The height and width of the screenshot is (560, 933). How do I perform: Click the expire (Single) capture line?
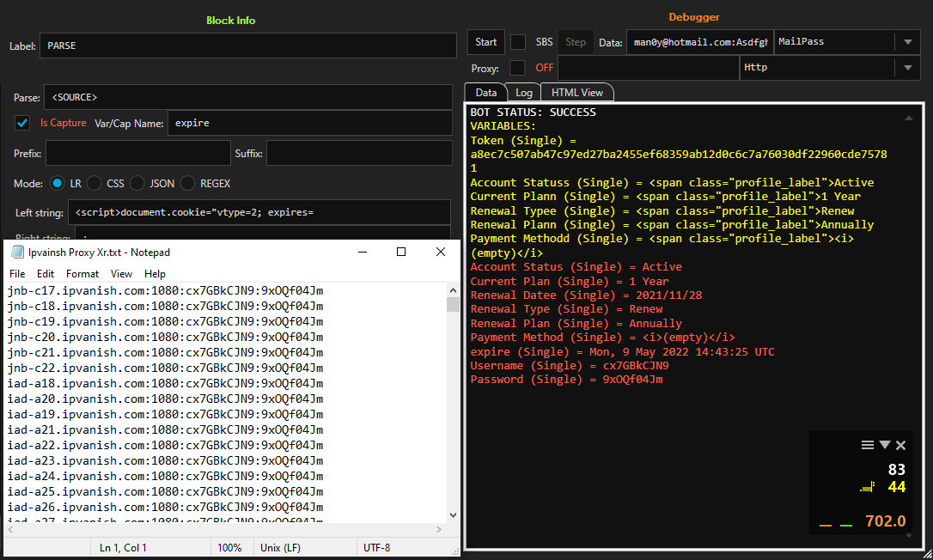point(622,351)
